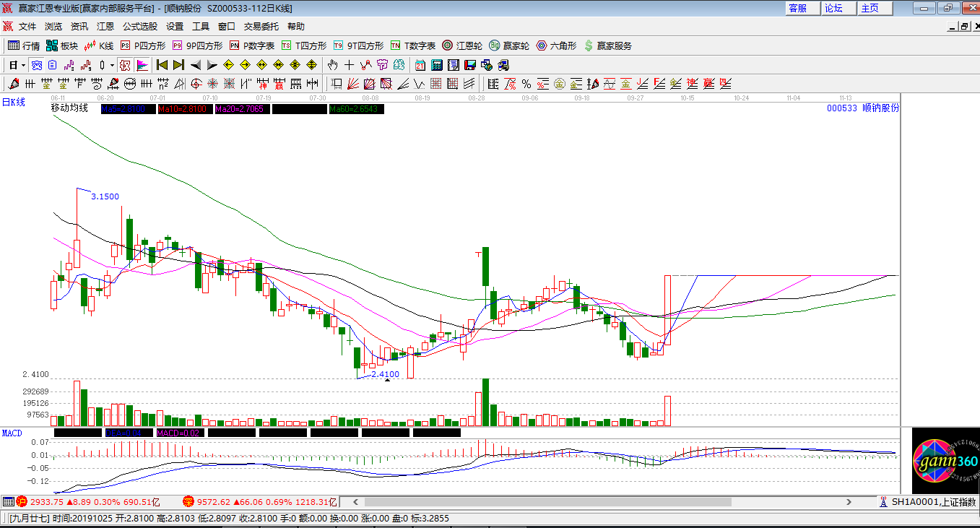Jump to the first bar with the skip-to-start arrow
The height and width of the screenshot is (528, 980).
162,65
